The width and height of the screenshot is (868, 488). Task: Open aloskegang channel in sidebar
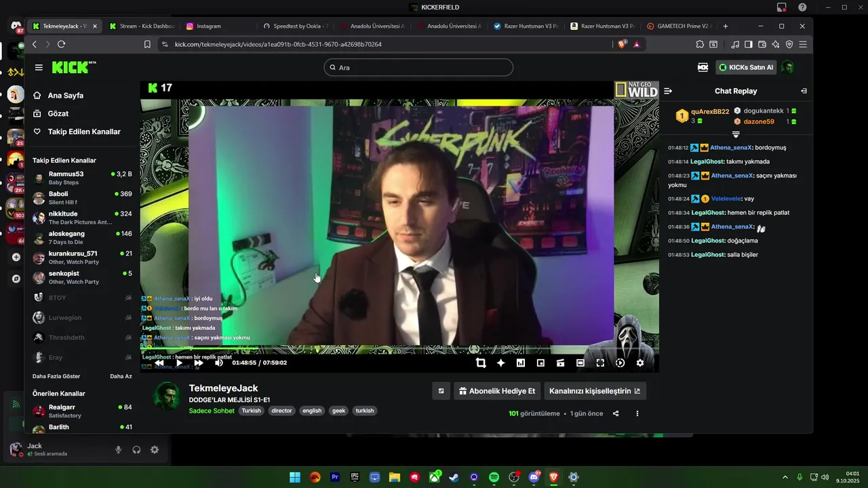click(x=83, y=237)
